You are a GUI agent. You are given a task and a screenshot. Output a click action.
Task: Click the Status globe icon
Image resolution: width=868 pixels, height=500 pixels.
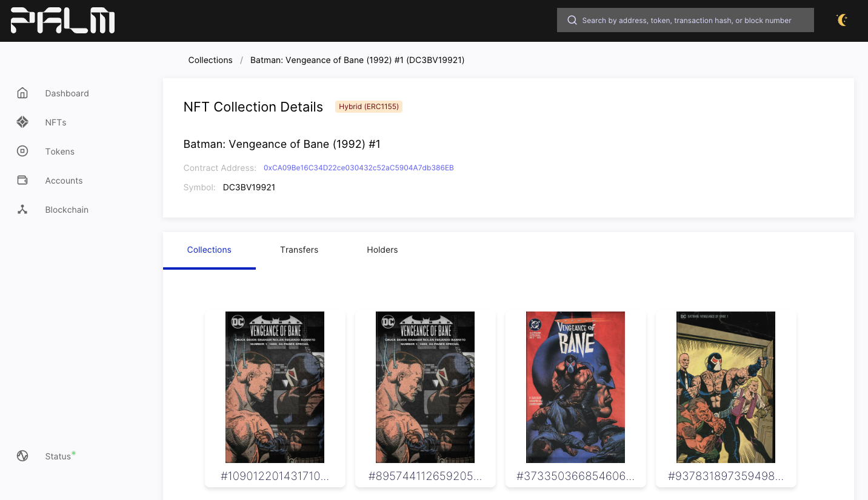pyautogui.click(x=22, y=456)
